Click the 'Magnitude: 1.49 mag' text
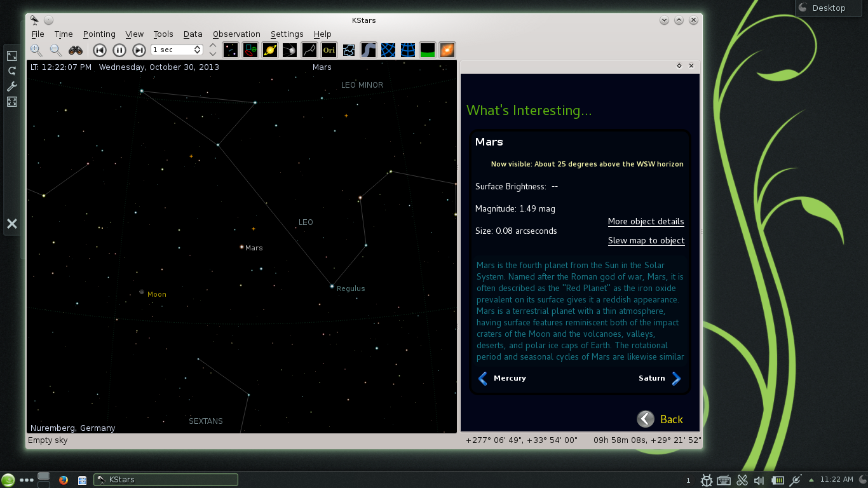Screen dimensions: 868x488 tap(515, 208)
